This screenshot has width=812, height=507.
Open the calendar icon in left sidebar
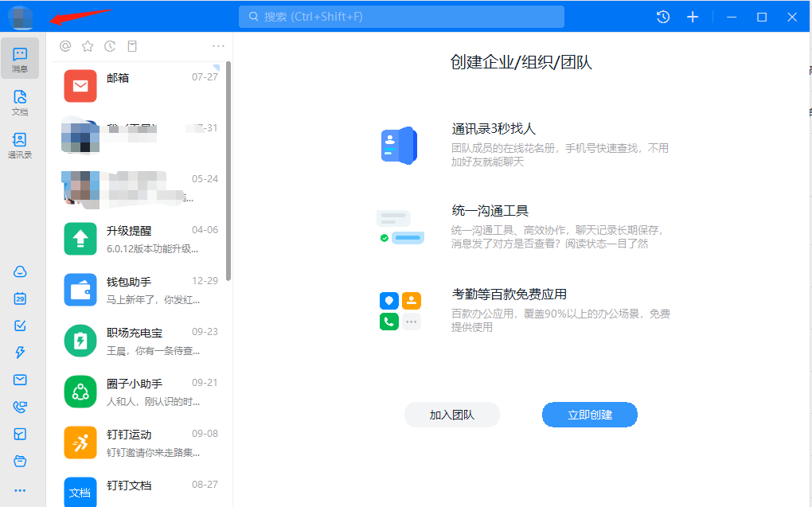[x=21, y=298]
